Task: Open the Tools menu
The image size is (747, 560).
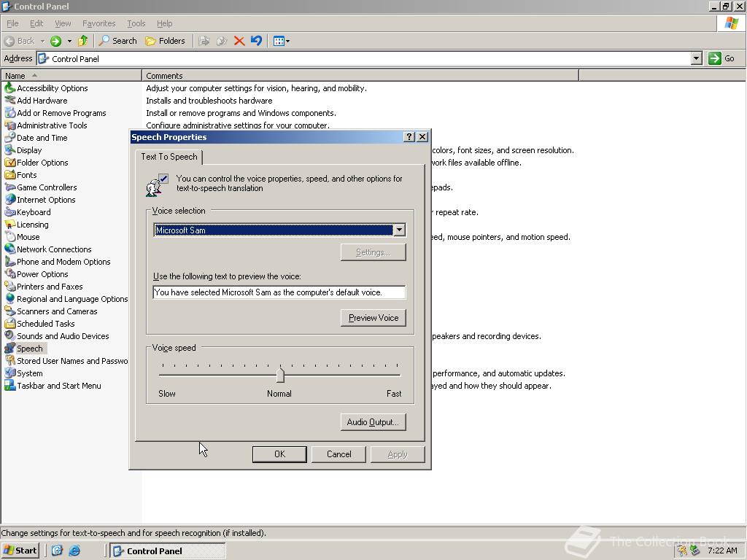Action: (136, 23)
